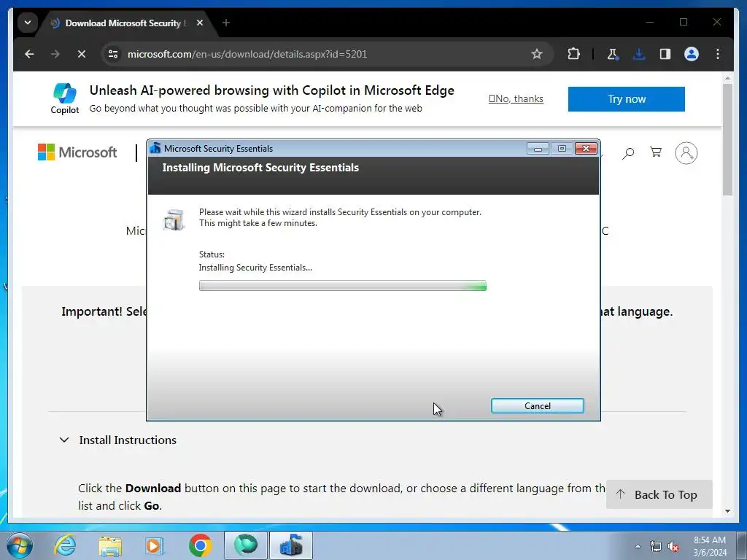Open Chrome three-dot menu
747x560 pixels.
coord(718,54)
